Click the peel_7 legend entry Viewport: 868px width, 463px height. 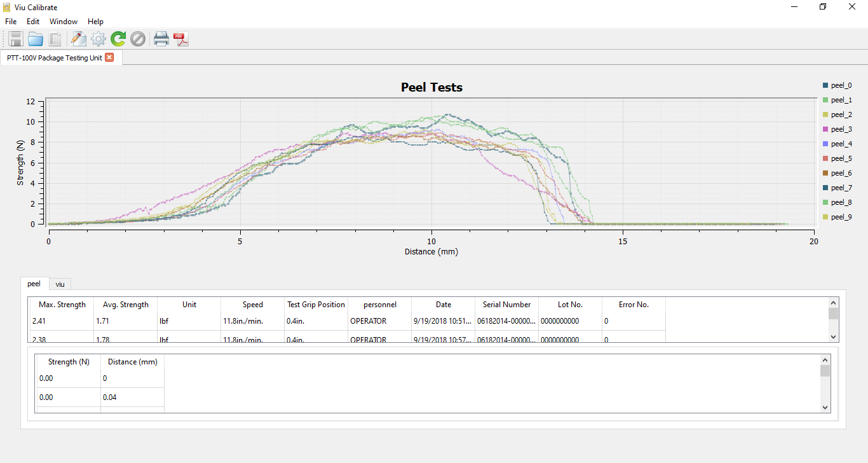click(841, 188)
